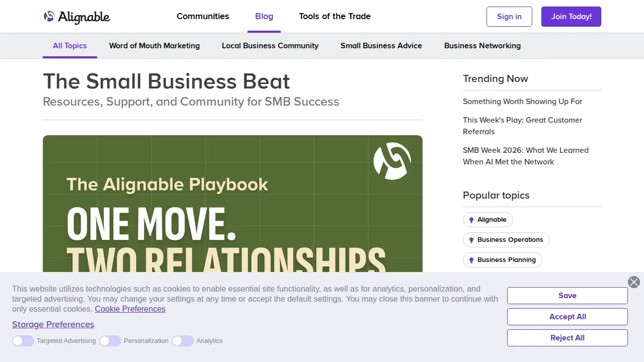The height and width of the screenshot is (362, 644).
Task: Enable the Personalization toggle
Action: click(110, 341)
